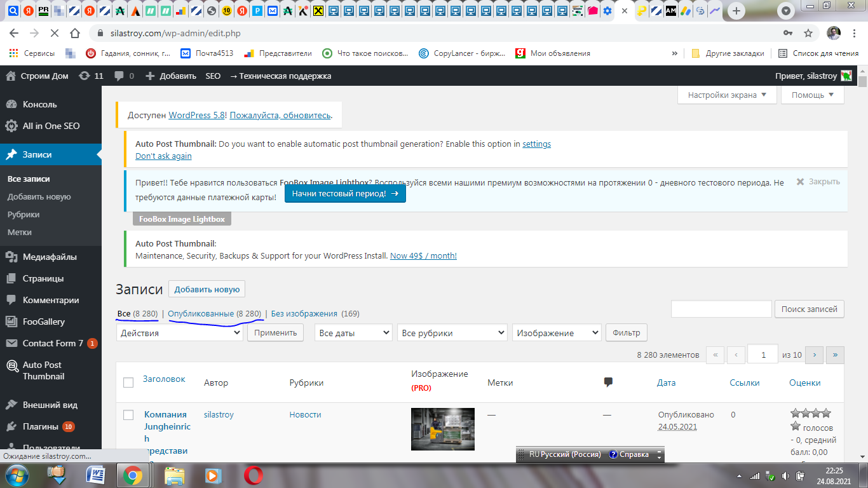Tick the select-all checkbox beside Заголовок
Image resolution: width=868 pixels, height=488 pixels.
pyautogui.click(x=128, y=383)
